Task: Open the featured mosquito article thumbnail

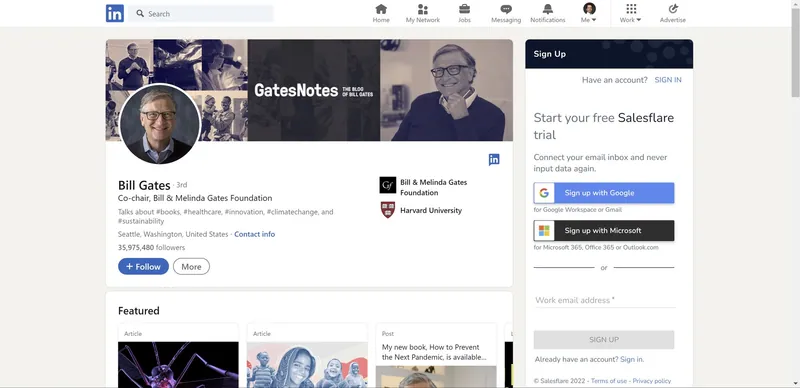Action: click(178, 365)
